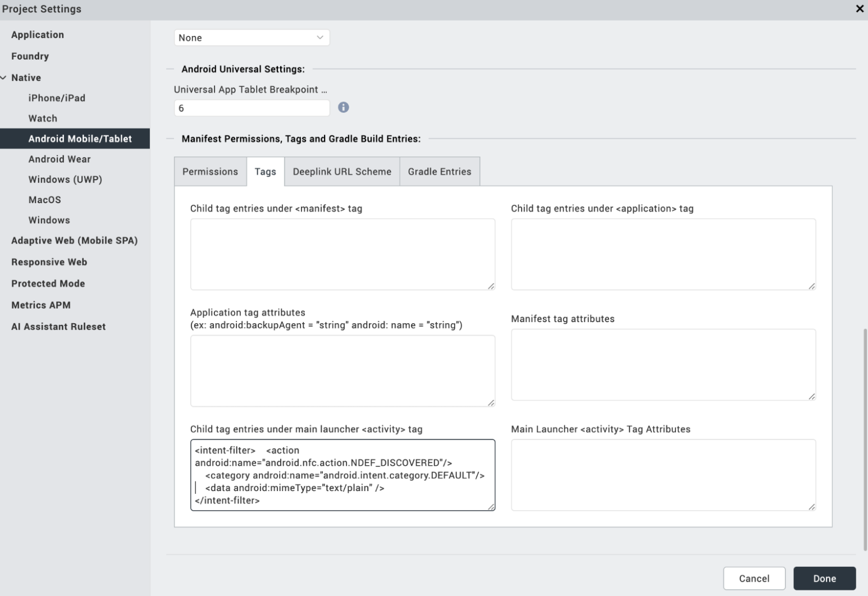Viewport: 868px width, 596px height.
Task: Select Adaptive Web (Mobile SPA)
Action: click(x=74, y=241)
